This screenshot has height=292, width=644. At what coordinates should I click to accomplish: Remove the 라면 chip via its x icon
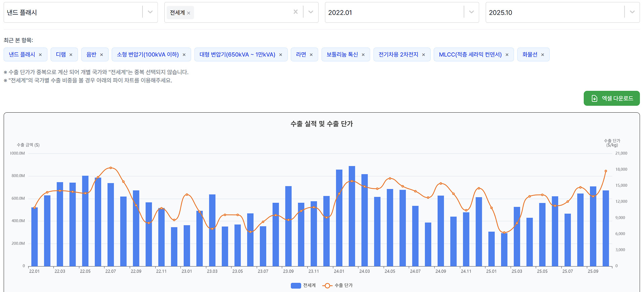coord(311,55)
